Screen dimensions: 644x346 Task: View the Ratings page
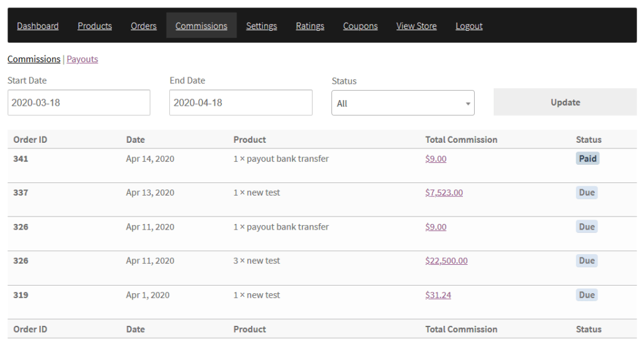tap(310, 26)
